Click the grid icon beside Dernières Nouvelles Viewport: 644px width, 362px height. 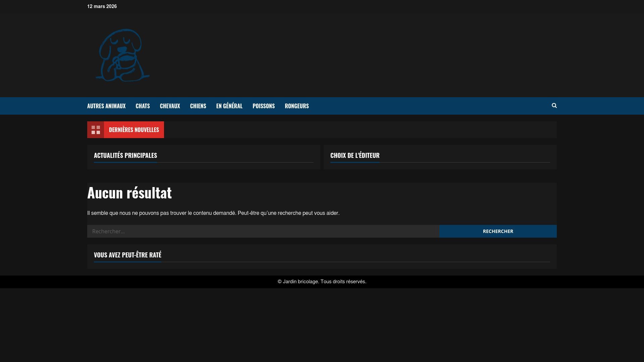click(x=96, y=130)
